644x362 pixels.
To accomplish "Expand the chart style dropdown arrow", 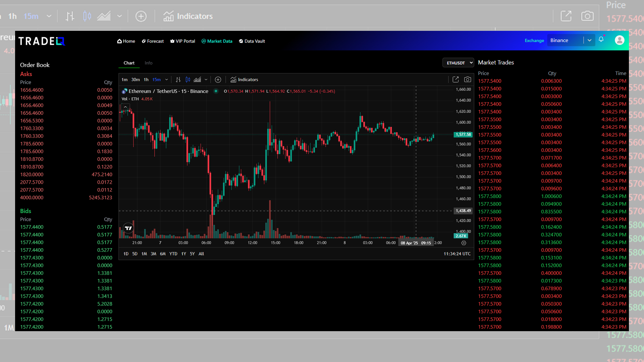I will click(206, 80).
